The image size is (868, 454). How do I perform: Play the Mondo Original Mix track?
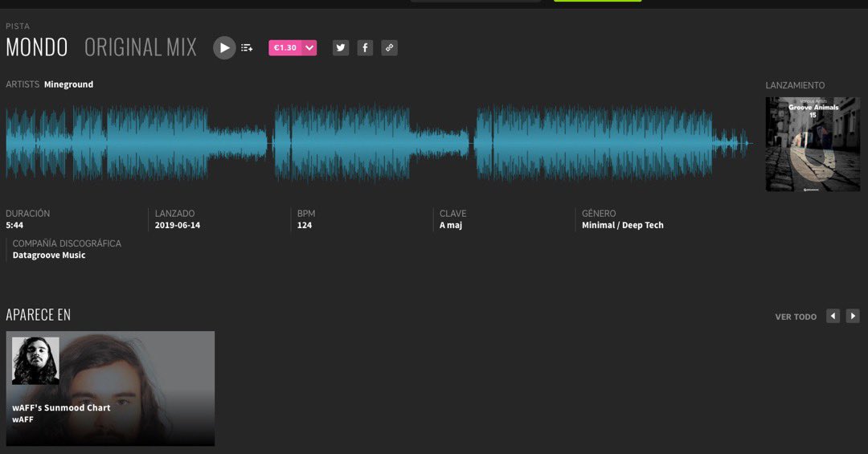(x=224, y=48)
